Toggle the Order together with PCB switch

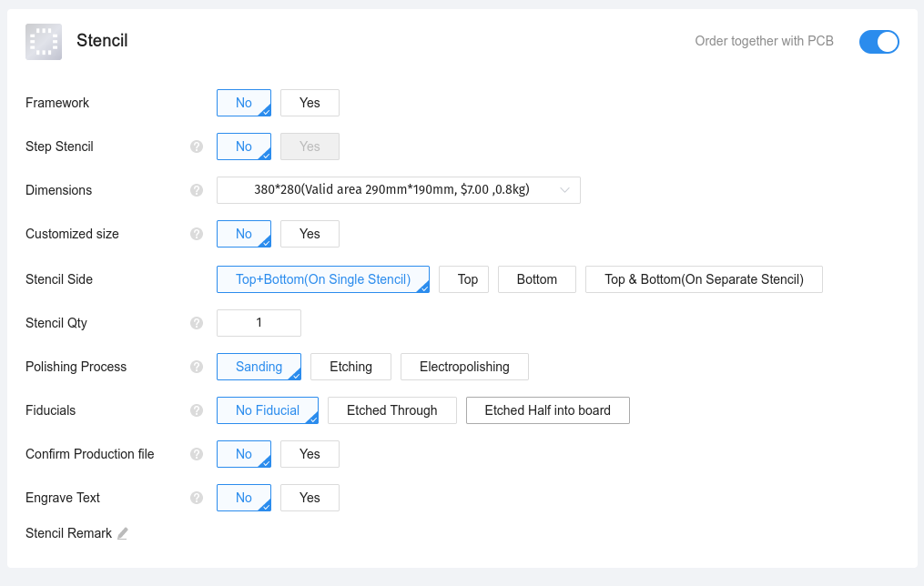click(878, 42)
